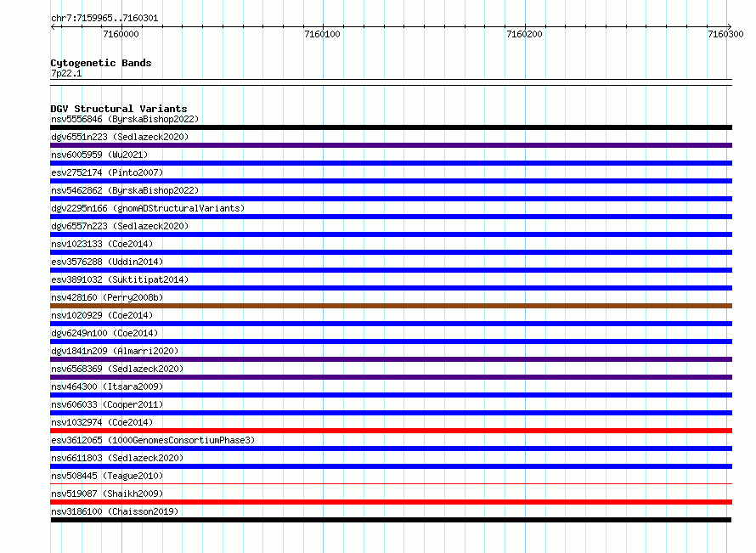The height and width of the screenshot is (553, 756).
Task: Click the DGV Structural Variants track title
Action: pos(119,109)
